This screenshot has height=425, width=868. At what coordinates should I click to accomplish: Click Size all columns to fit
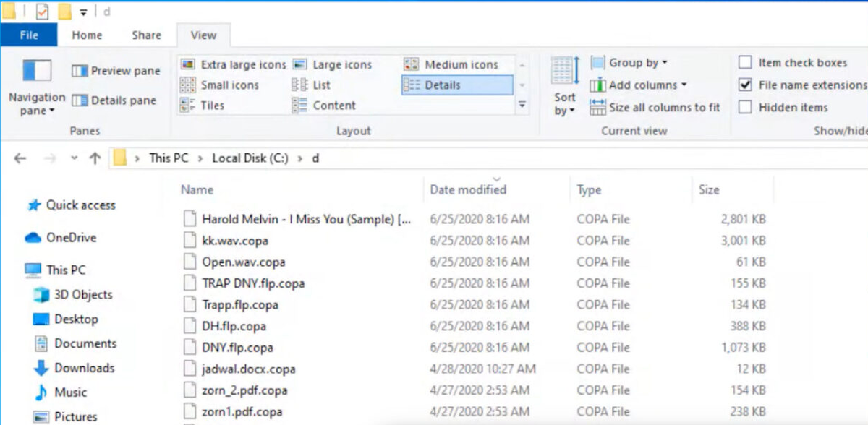[655, 107]
